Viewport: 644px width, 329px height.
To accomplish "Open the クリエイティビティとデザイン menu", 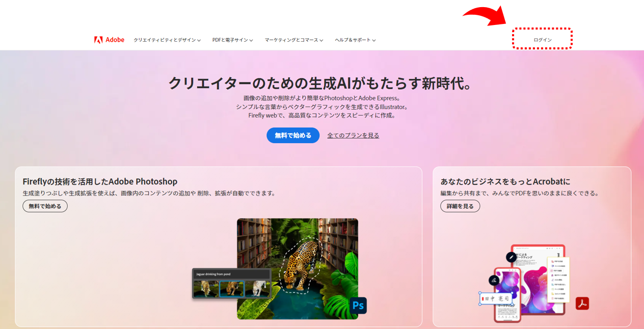I will point(167,40).
